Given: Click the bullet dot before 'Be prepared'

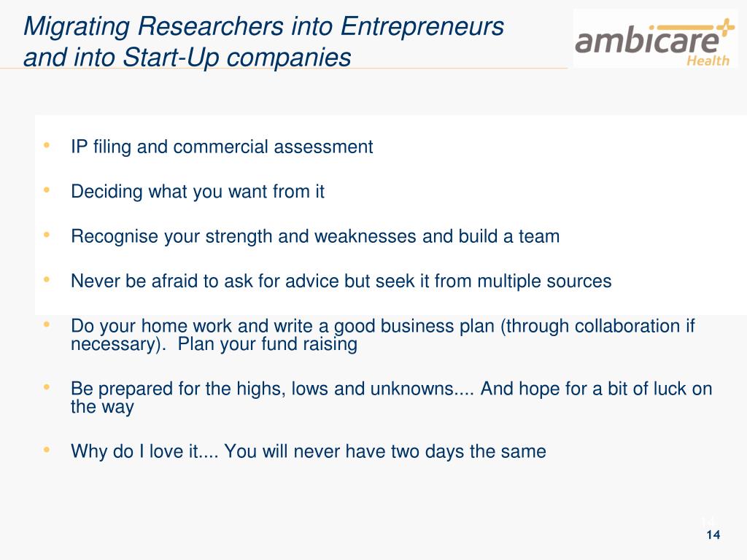Looking at the screenshot, I should click(46, 387).
